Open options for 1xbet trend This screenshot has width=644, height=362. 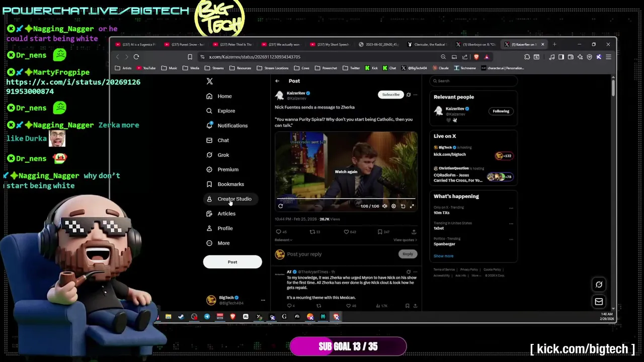coord(511,224)
